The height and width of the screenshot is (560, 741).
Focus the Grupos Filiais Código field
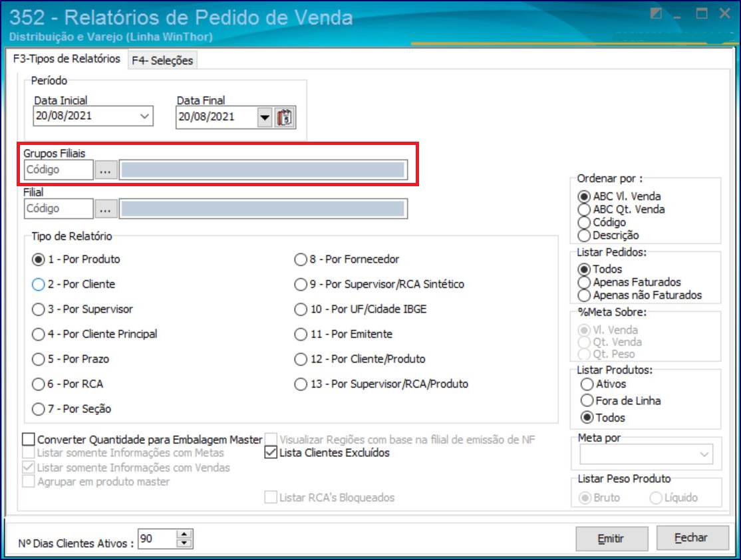(59, 170)
